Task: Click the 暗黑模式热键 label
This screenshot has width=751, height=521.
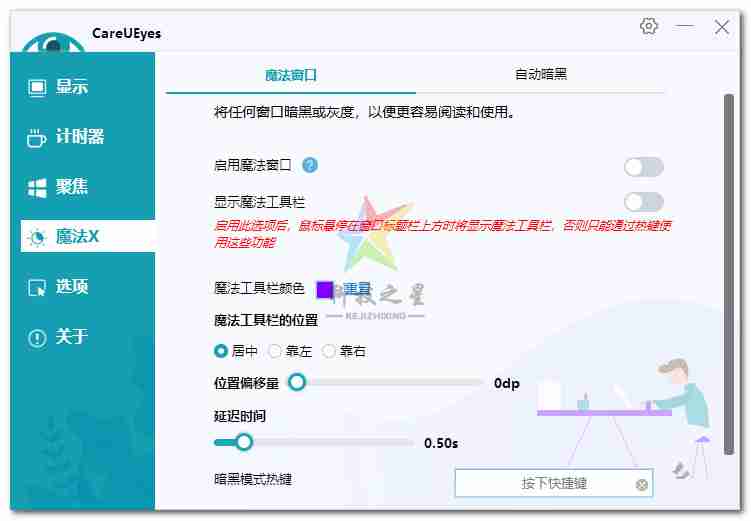Action: 253,479
